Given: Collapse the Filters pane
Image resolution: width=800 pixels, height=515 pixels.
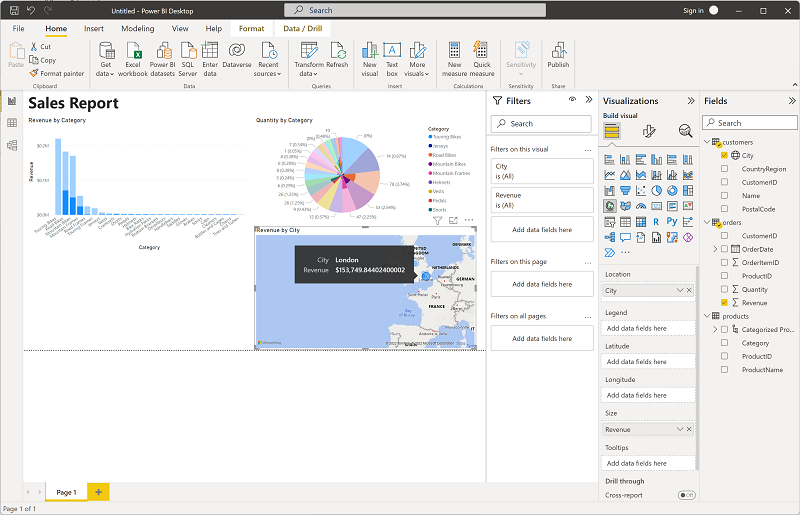Looking at the screenshot, I should point(589,100).
